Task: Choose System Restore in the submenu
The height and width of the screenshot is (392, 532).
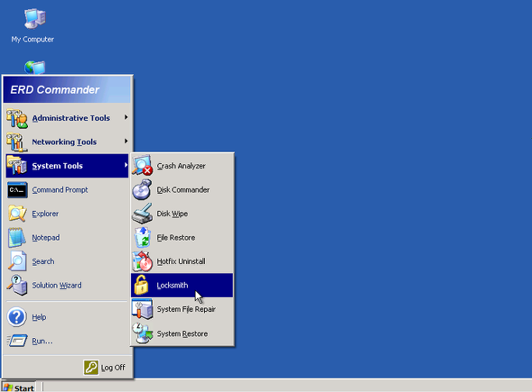Action: click(x=181, y=334)
